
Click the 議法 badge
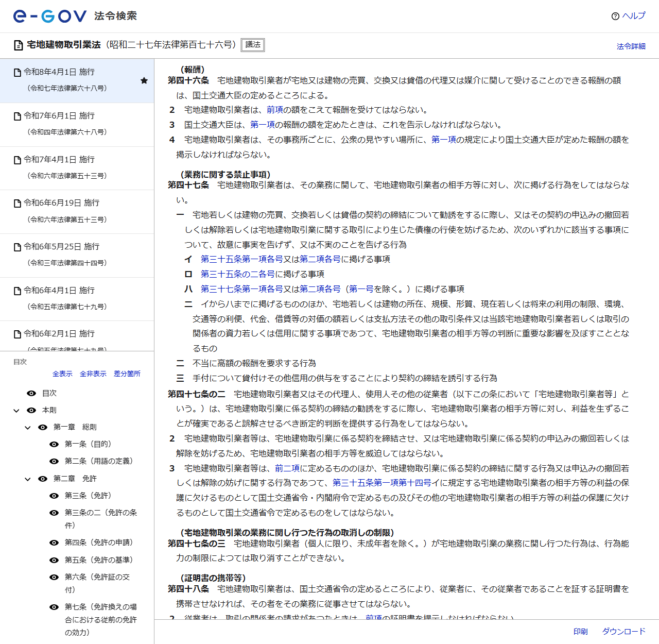253,45
